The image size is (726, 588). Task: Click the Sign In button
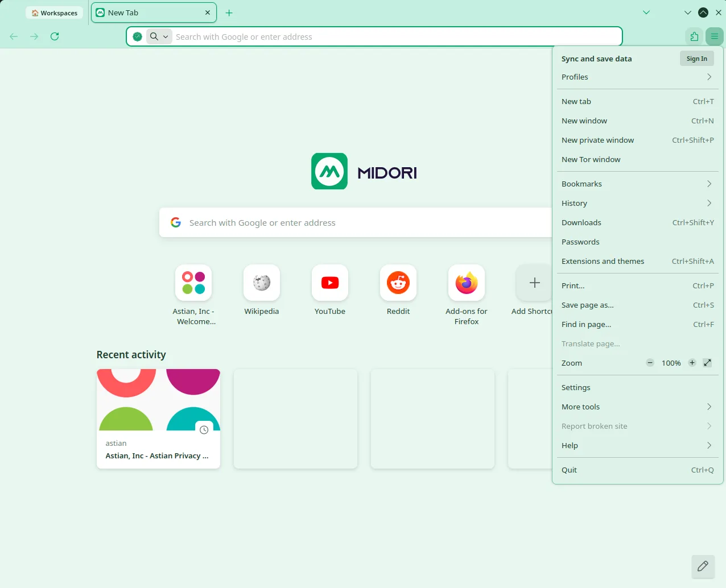coord(696,59)
